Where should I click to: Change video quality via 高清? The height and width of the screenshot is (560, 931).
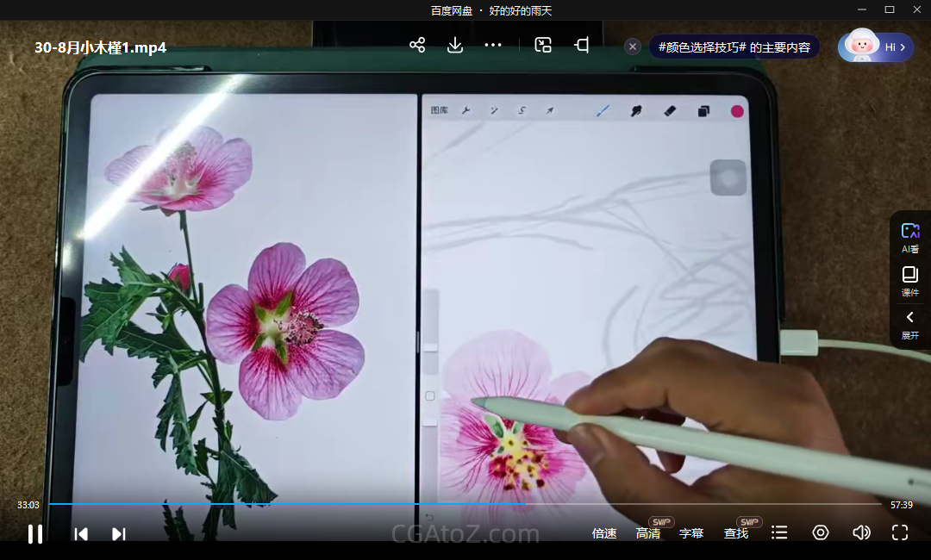click(648, 533)
